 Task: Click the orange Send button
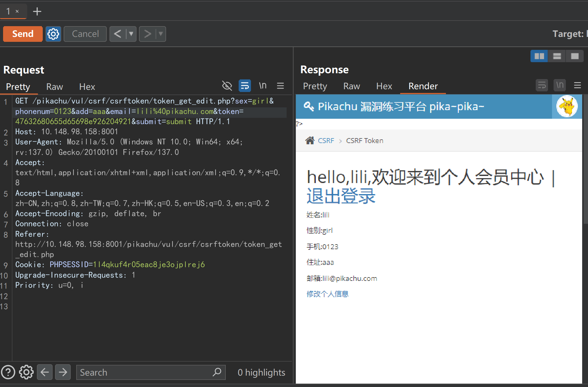pos(23,34)
